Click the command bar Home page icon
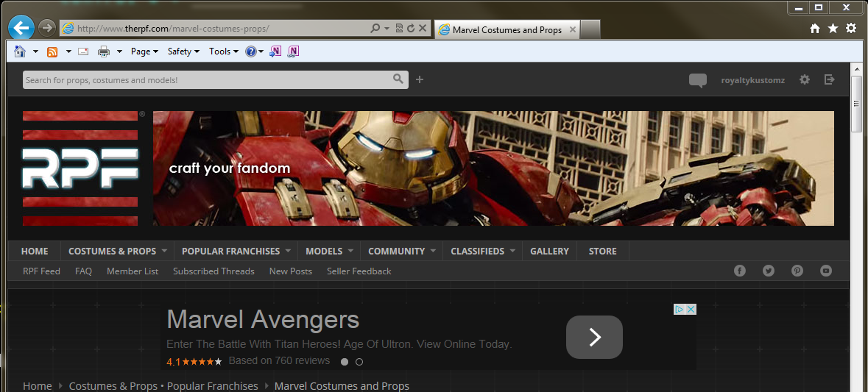This screenshot has width=868, height=392. [x=20, y=51]
